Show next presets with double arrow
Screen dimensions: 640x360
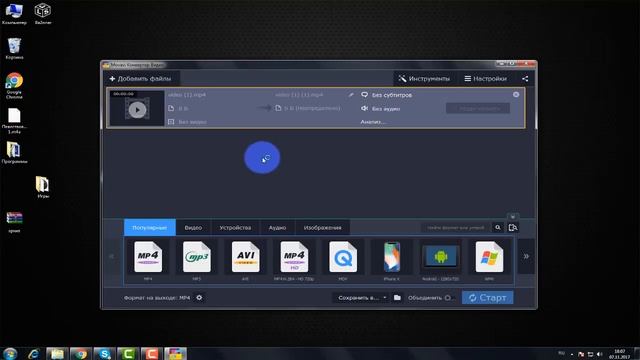click(x=526, y=256)
